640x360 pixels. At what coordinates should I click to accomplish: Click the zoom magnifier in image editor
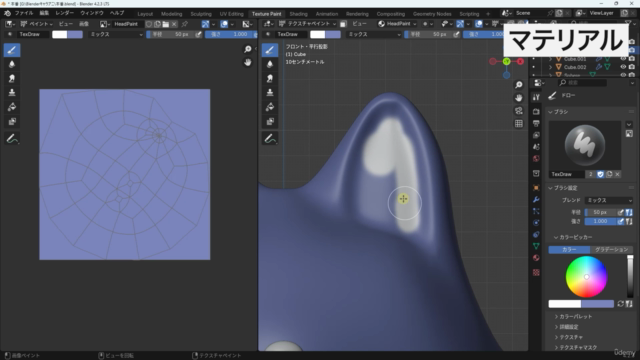248,49
